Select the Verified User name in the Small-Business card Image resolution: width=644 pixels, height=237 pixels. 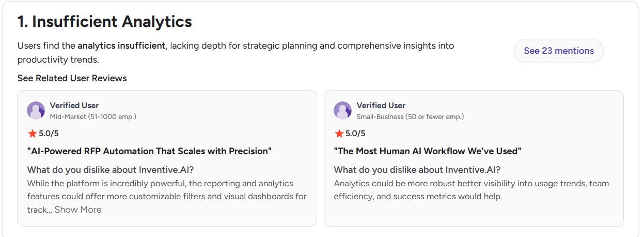pos(381,106)
